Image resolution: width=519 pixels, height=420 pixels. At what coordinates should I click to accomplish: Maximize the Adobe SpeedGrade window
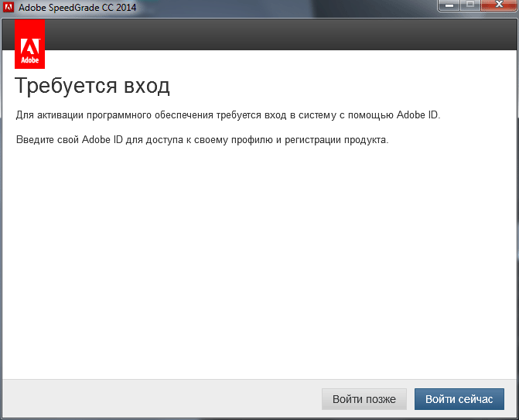coord(470,5)
